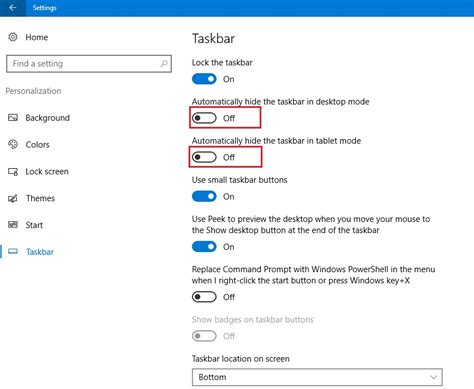Enable auto-hide taskbar in tablet mode
474x389 pixels.
tap(204, 157)
